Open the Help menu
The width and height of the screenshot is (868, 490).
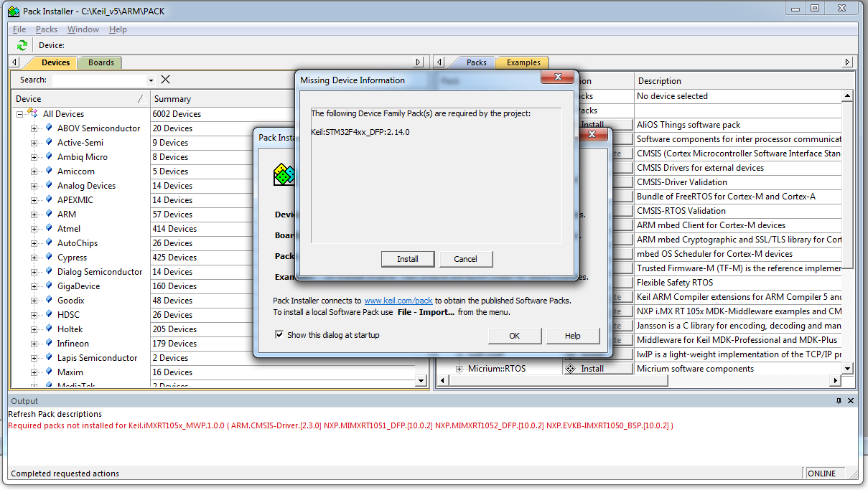pos(118,29)
